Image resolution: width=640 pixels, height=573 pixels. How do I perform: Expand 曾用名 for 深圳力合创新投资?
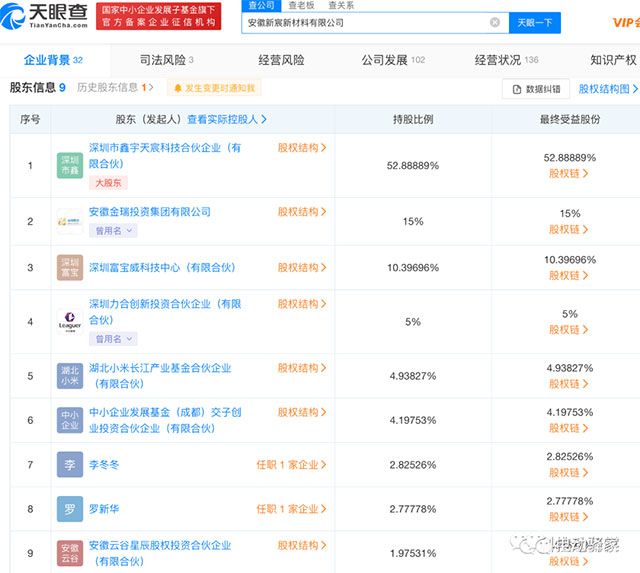tap(113, 339)
